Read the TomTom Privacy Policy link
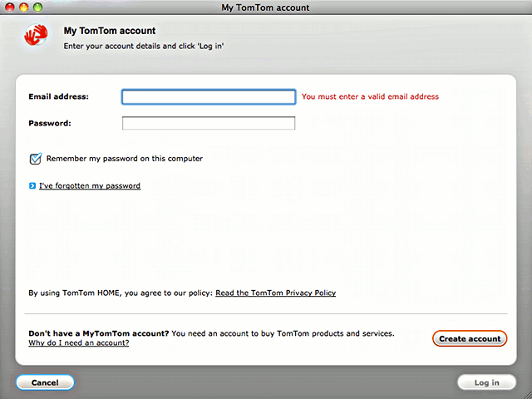This screenshot has height=399, width=532. (275, 293)
